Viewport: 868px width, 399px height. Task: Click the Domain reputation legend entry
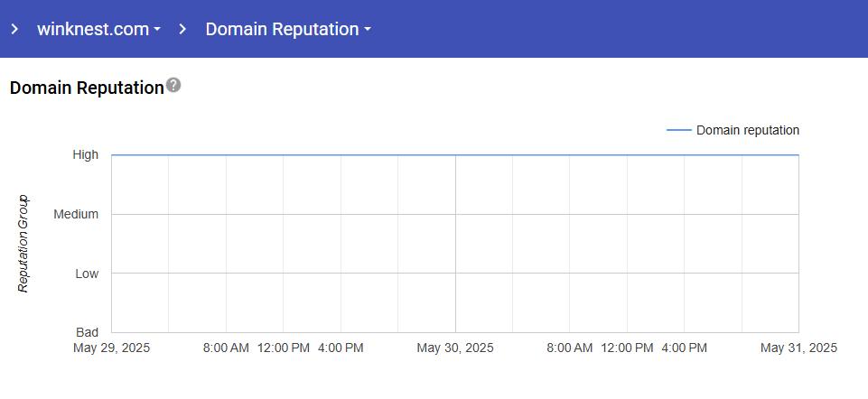pyautogui.click(x=747, y=130)
